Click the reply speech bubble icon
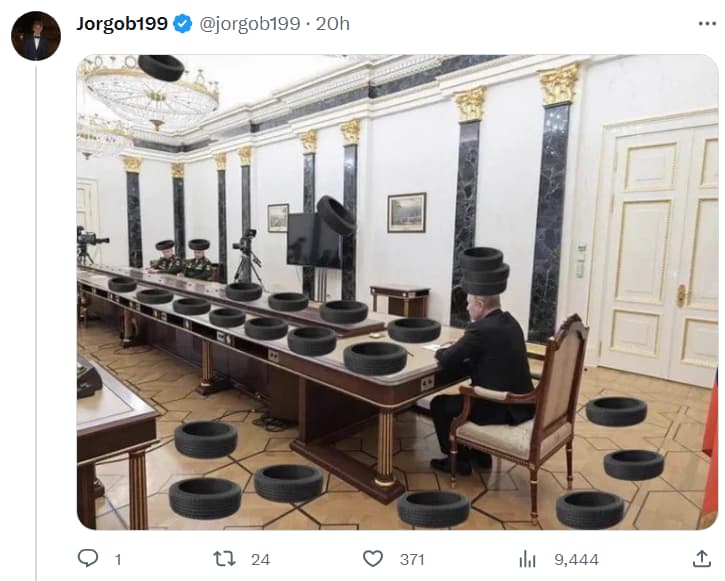725x581 pixels. point(87,558)
